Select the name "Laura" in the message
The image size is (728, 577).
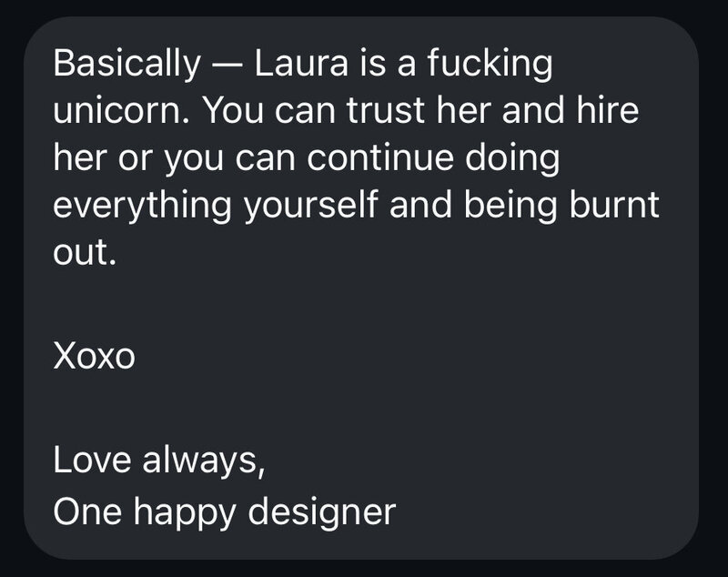click(x=301, y=63)
